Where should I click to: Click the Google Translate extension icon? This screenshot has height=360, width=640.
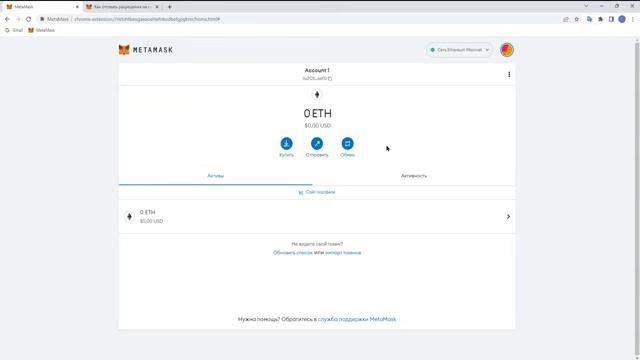[x=589, y=19]
